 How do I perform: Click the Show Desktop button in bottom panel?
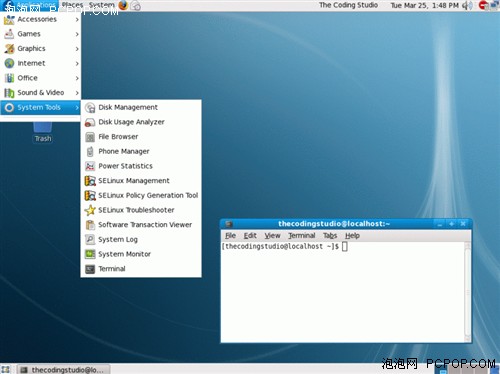(5, 369)
